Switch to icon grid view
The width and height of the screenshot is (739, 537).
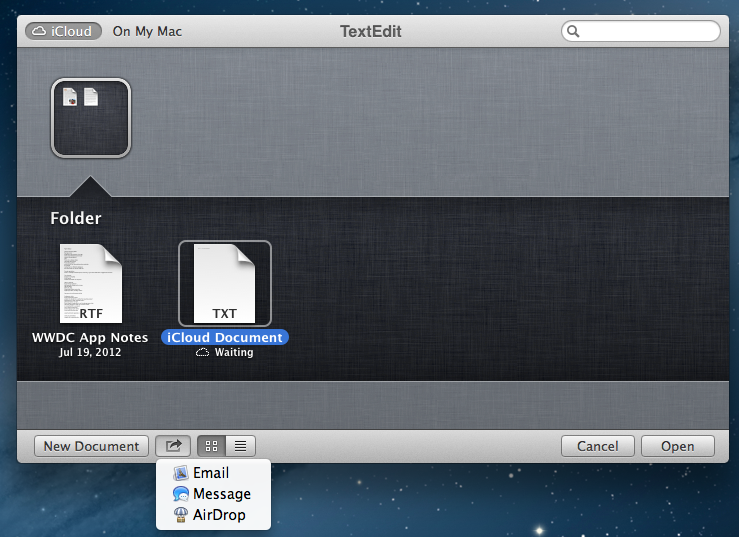212,446
